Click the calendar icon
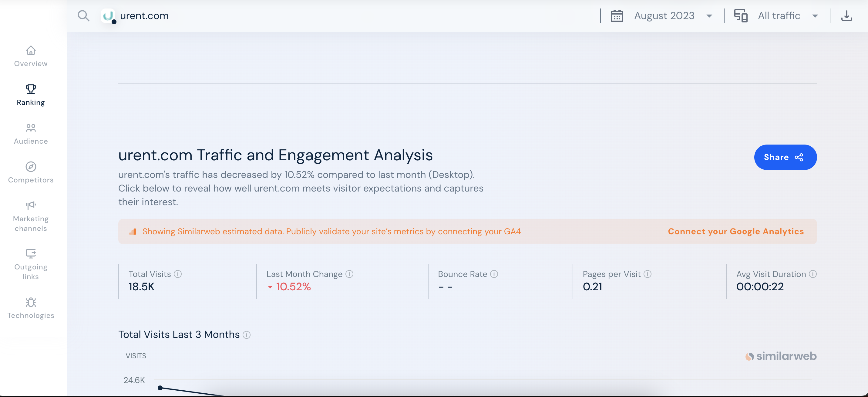 pos(617,16)
